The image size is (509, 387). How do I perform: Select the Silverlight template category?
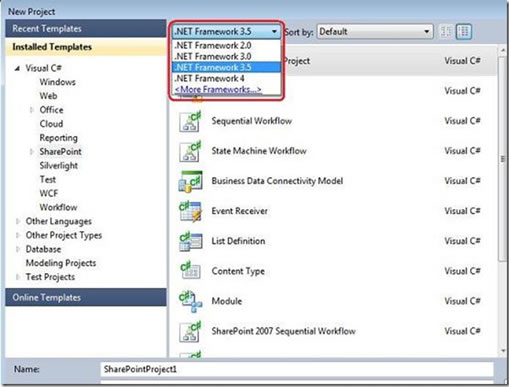click(x=58, y=166)
